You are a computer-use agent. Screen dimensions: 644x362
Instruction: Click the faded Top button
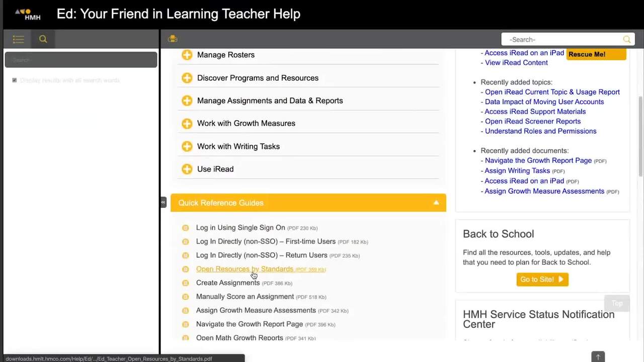tap(617, 303)
